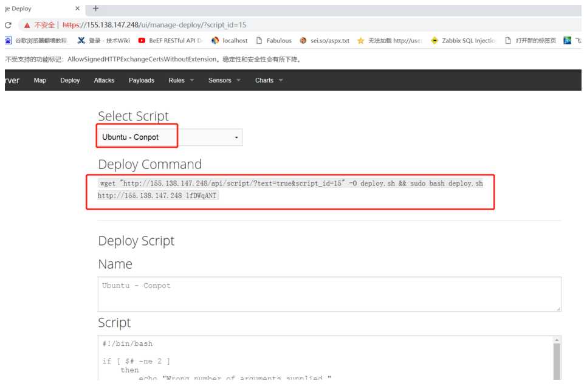Click the resize handle of Name field
The image size is (587, 392).
tap(558, 309)
